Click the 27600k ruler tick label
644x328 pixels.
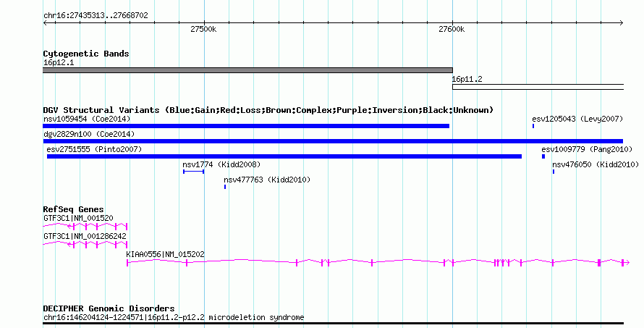[452, 29]
